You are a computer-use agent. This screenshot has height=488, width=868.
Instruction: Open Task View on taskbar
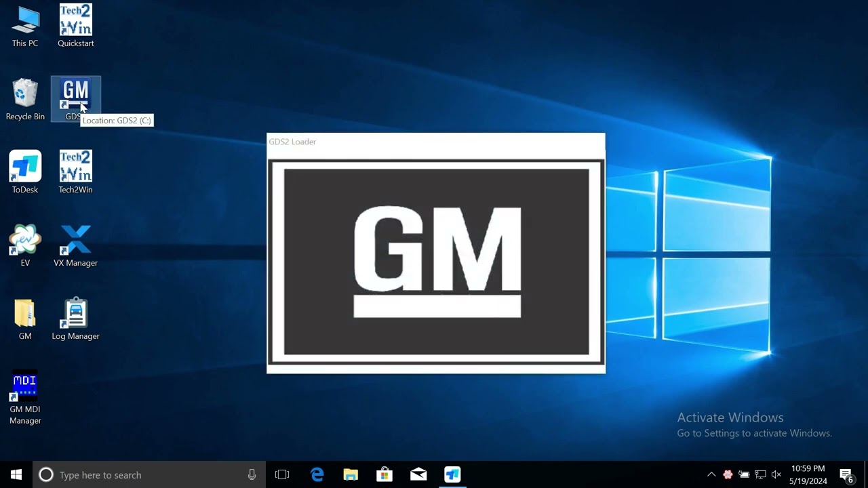click(282, 474)
